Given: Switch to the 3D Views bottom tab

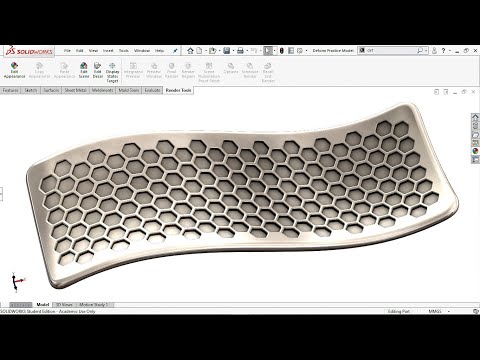Looking at the screenshot, I should 64,305.
